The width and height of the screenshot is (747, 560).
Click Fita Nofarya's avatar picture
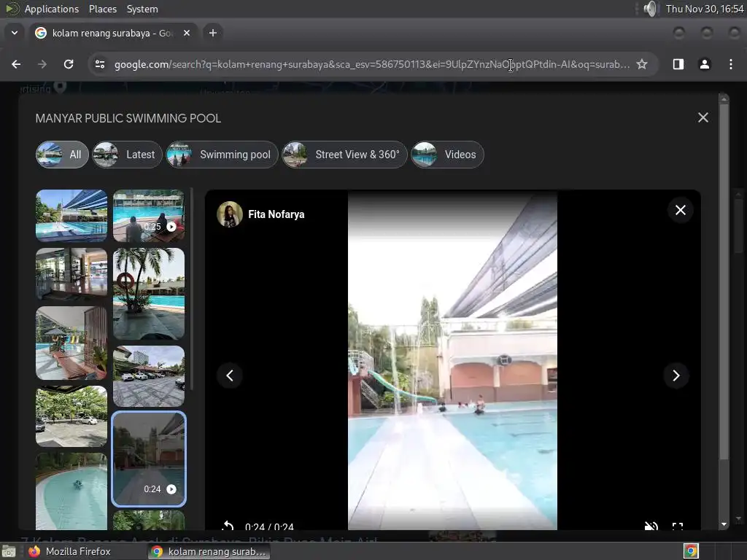click(230, 214)
